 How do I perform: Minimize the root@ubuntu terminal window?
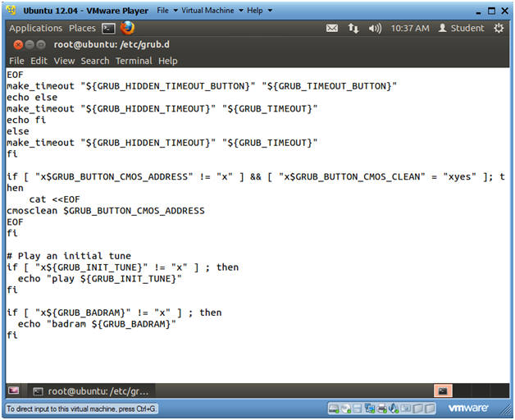(x=30, y=44)
